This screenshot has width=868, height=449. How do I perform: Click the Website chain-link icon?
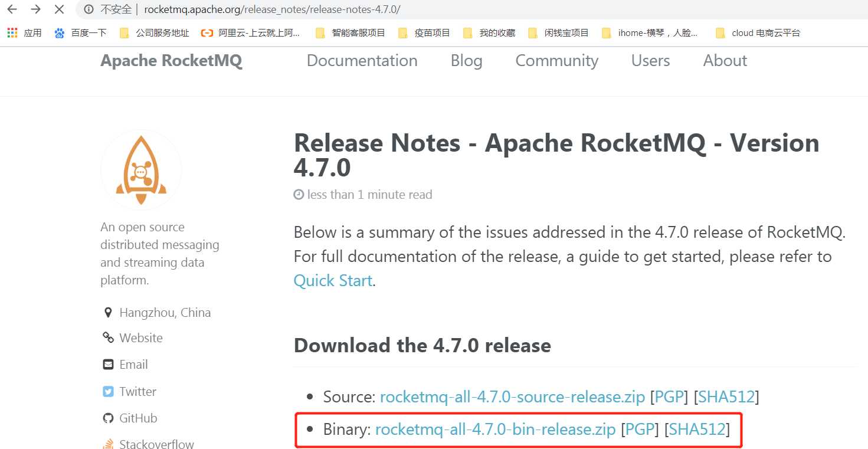(x=108, y=338)
